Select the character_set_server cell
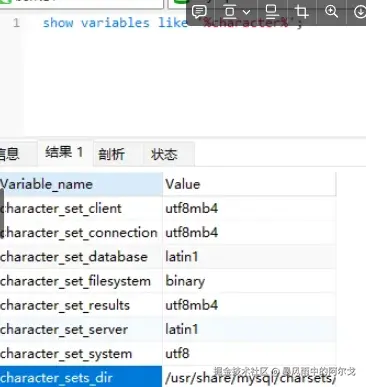This screenshot has width=366, height=387. (81, 329)
